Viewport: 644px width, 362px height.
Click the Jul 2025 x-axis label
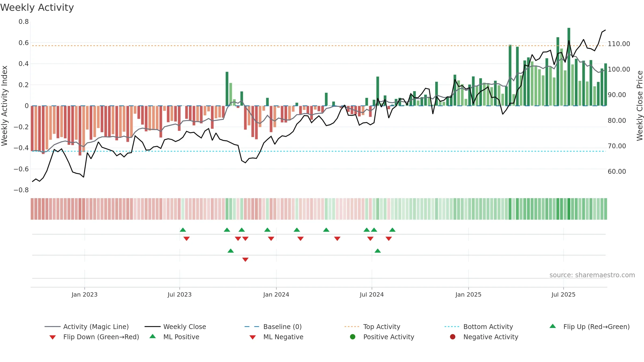563,295
